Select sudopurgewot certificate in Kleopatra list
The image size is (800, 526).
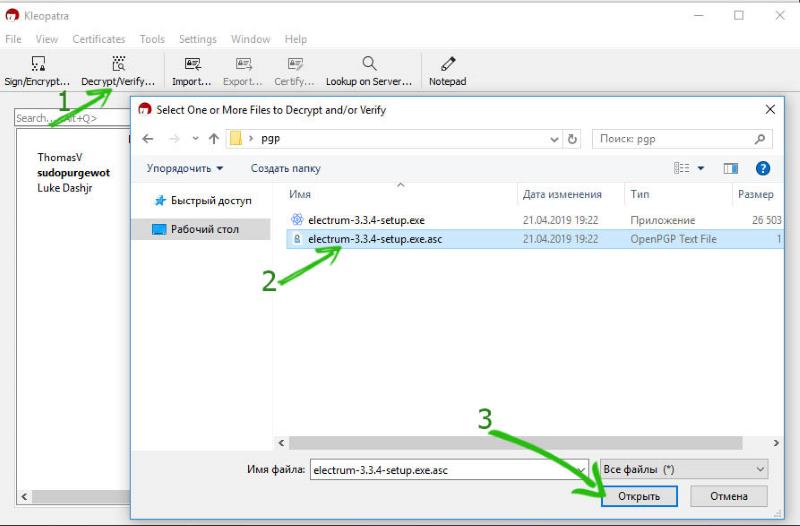click(x=73, y=172)
